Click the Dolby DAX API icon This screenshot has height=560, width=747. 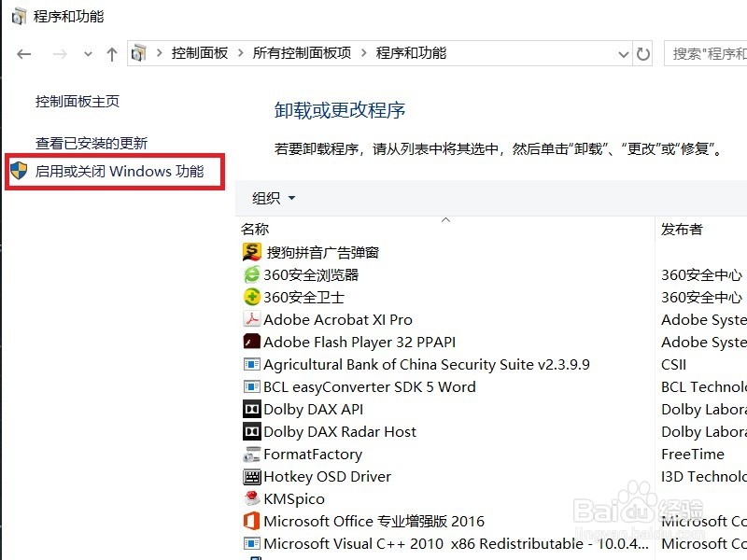(252, 410)
